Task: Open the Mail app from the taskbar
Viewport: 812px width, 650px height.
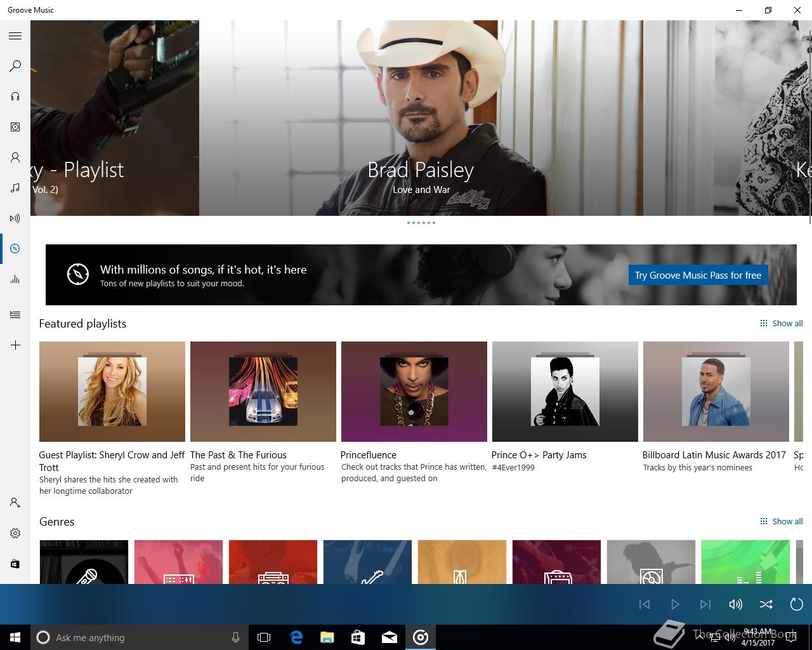Action: 390,637
